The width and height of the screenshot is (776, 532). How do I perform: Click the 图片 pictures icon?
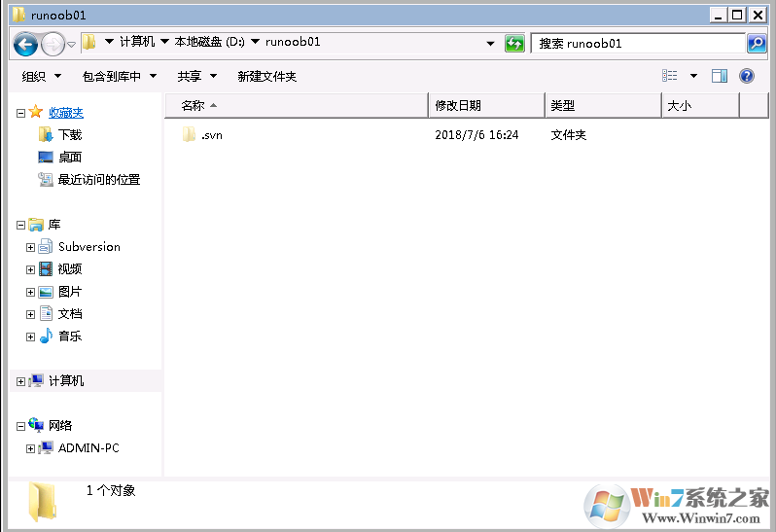46,292
